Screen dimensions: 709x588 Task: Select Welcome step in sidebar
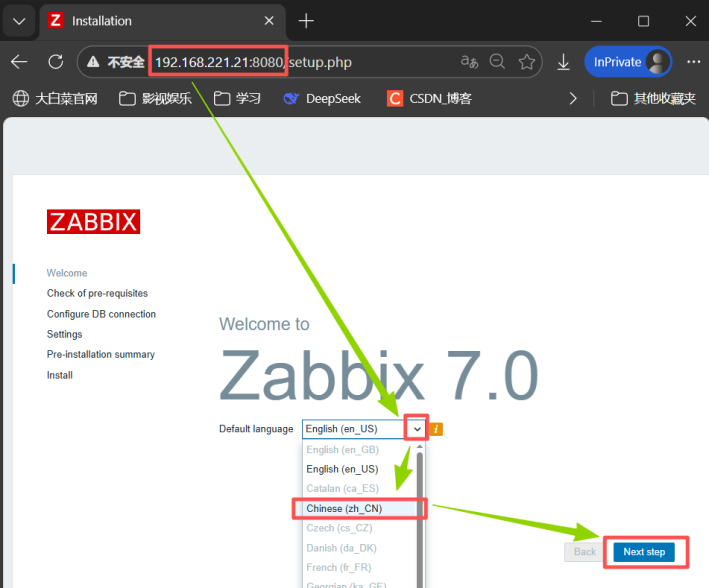pos(67,273)
